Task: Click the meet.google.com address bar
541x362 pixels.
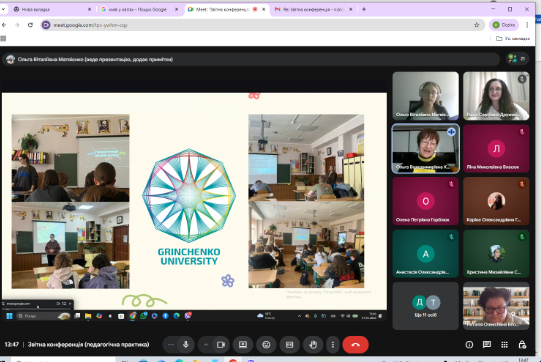Action: coord(262,25)
